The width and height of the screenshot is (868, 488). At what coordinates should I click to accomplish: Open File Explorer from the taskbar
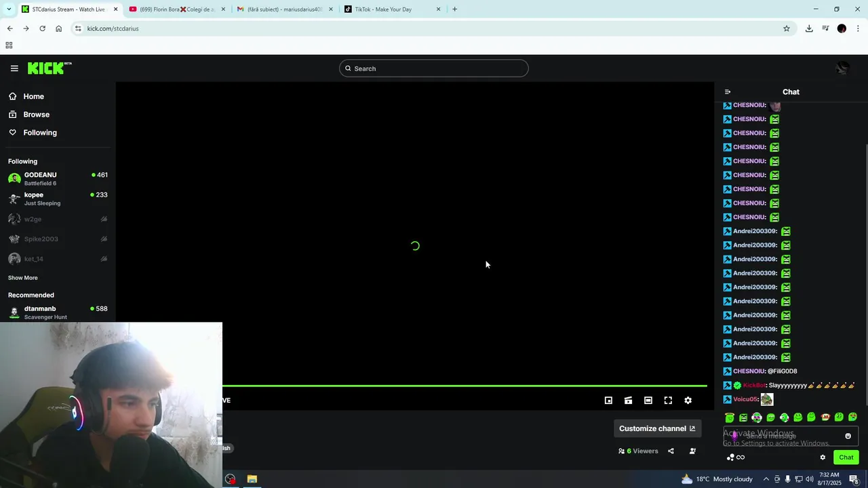[252, 479]
